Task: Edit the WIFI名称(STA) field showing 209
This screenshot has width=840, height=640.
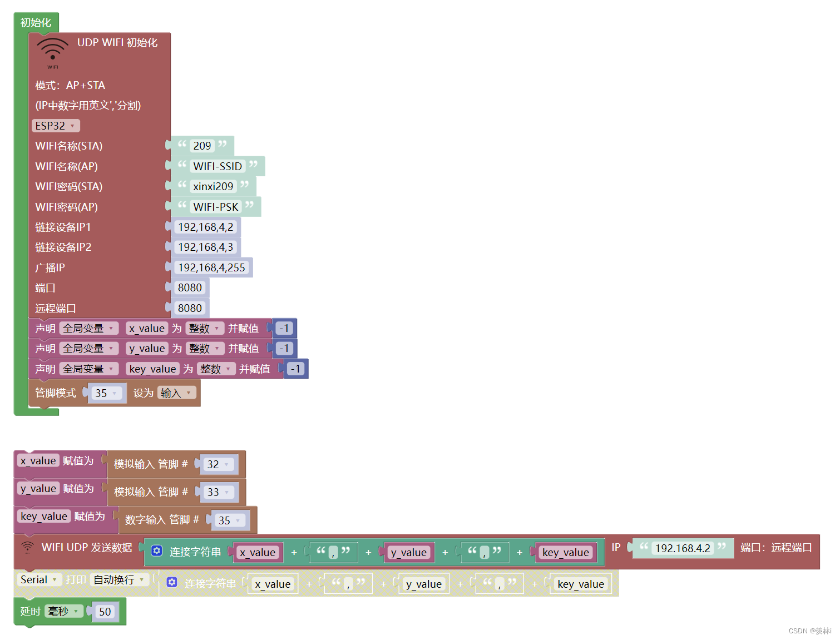Action: (204, 146)
